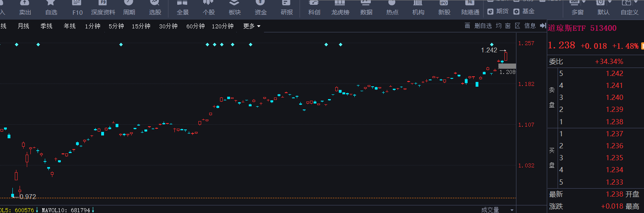644x213 pixels.
Task: Switch to the 30分钟 chart period
Action: [x=168, y=26]
